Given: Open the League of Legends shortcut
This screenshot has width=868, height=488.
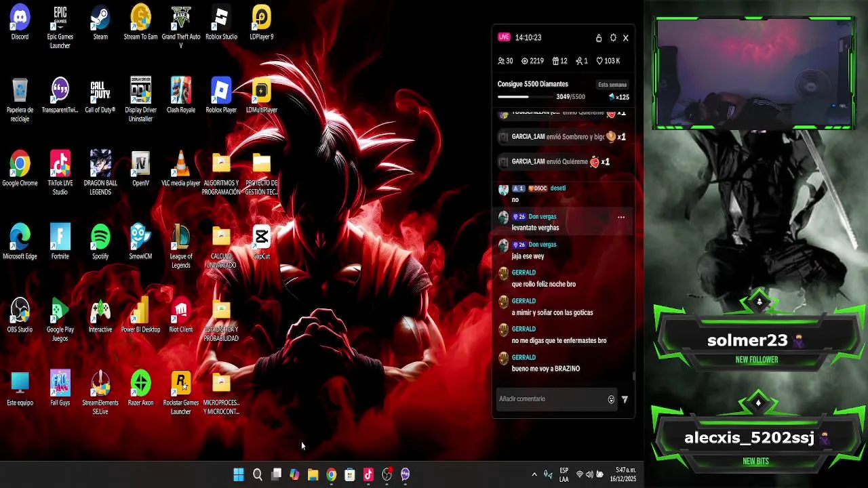Looking at the screenshot, I should coord(181,247).
